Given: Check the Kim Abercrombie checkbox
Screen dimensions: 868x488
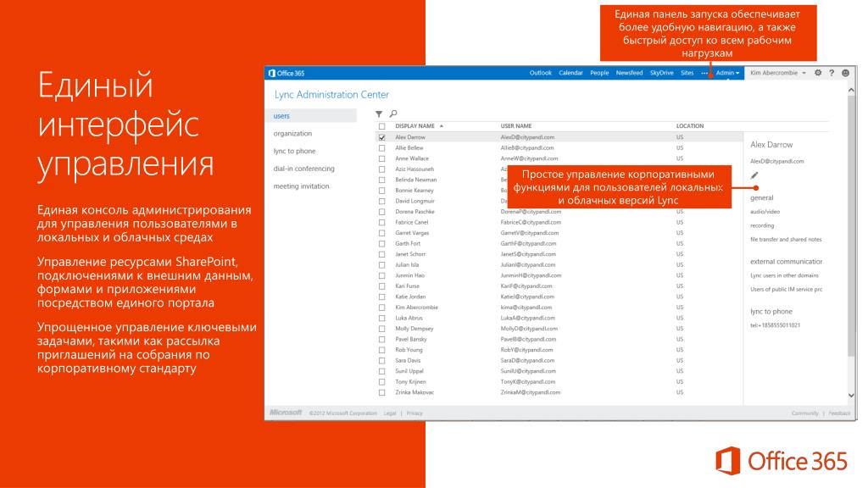Looking at the screenshot, I should tap(382, 307).
